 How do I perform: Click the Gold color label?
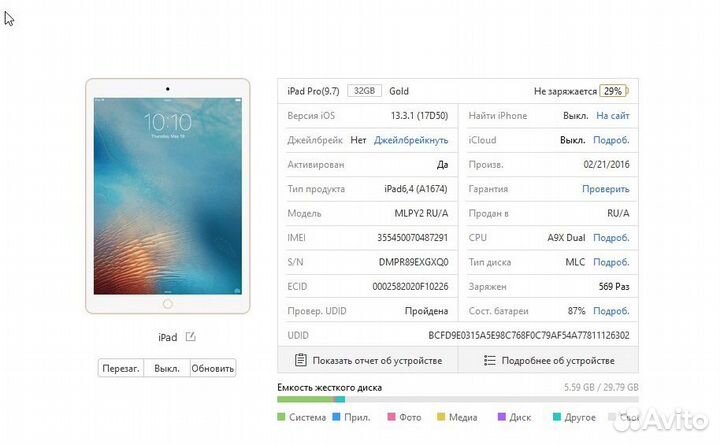point(399,91)
